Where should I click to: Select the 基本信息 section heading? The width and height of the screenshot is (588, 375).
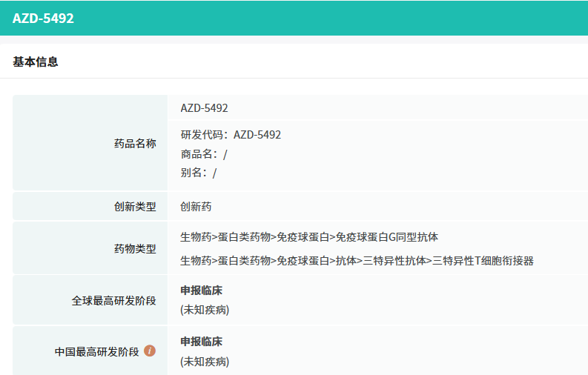(36, 62)
